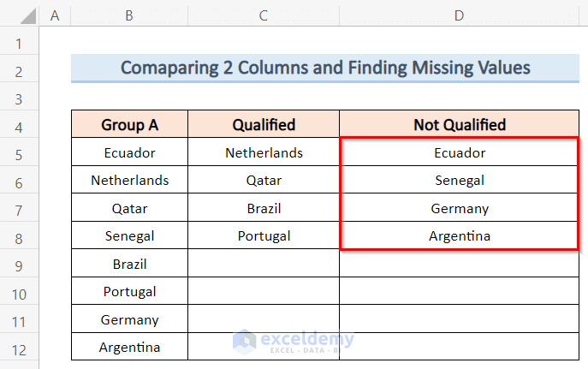
Task: Click the Germany cell in Not Qualified
Action: [x=460, y=208]
